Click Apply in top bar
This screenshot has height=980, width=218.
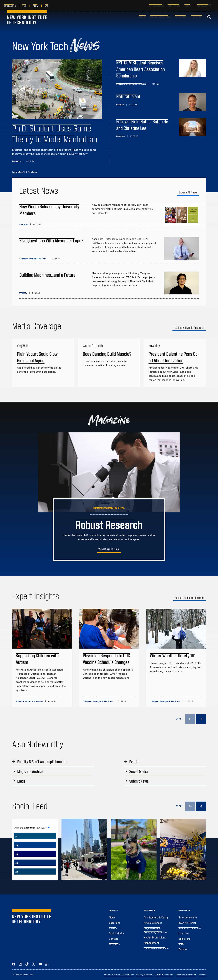click(x=35, y=6)
